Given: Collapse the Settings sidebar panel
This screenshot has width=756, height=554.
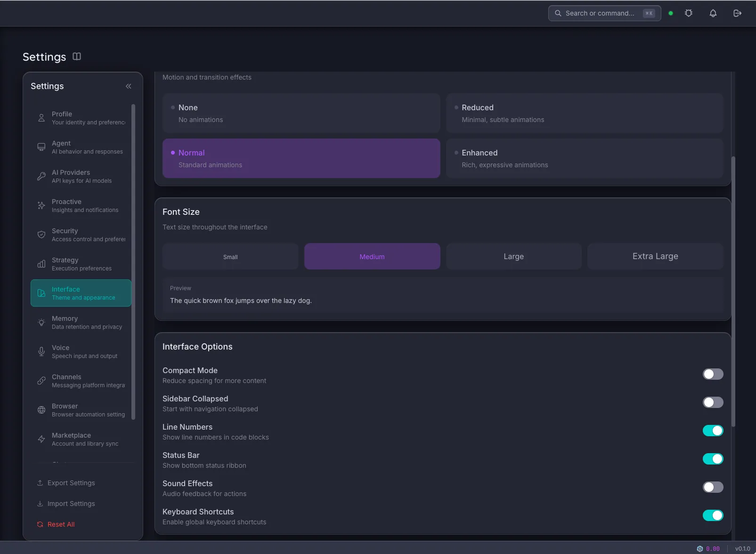Looking at the screenshot, I should pos(129,86).
